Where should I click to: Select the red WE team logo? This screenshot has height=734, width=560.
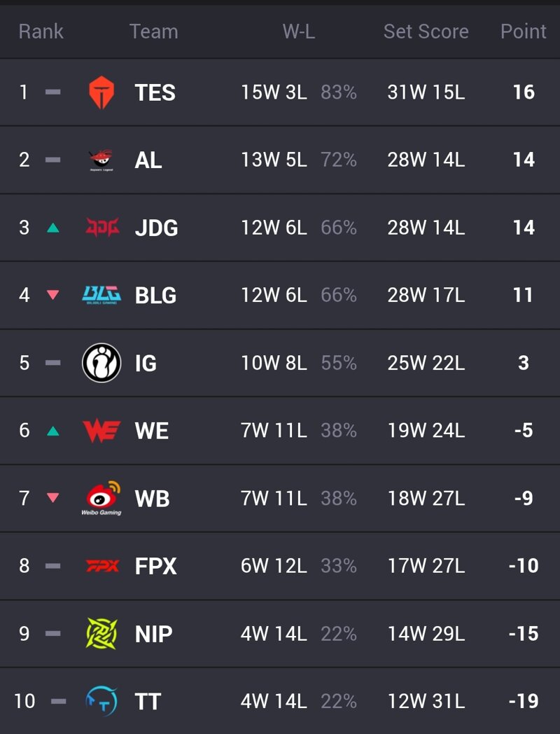point(101,431)
